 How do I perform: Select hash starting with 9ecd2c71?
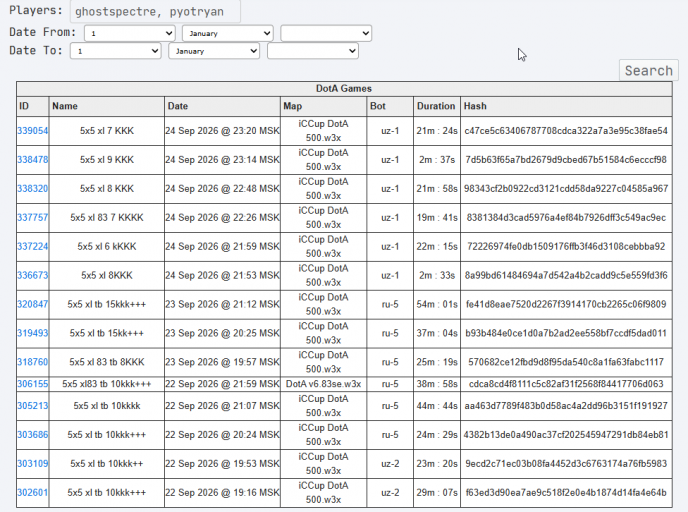pyautogui.click(x=566, y=464)
